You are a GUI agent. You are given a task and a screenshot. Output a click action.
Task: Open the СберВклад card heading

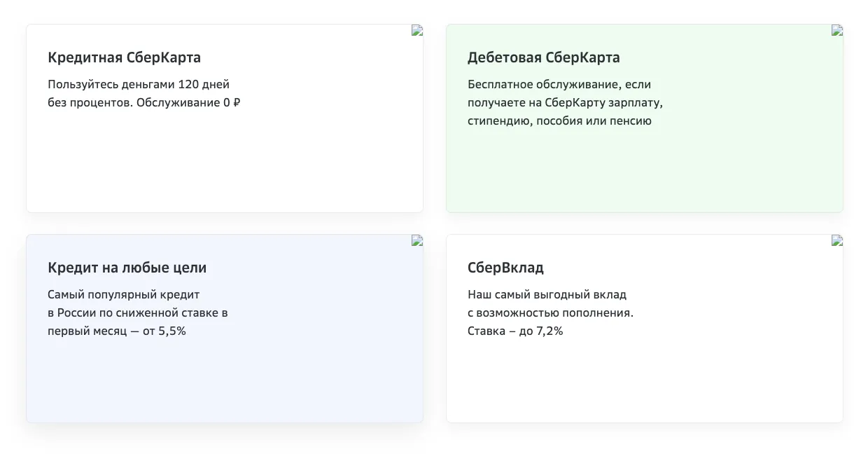click(x=505, y=268)
